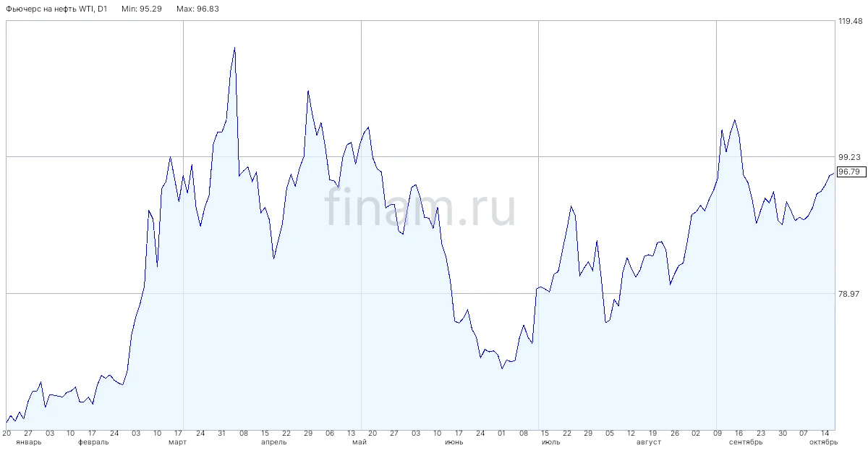Click the "июль" month label
868x456 pixels.
550,442
